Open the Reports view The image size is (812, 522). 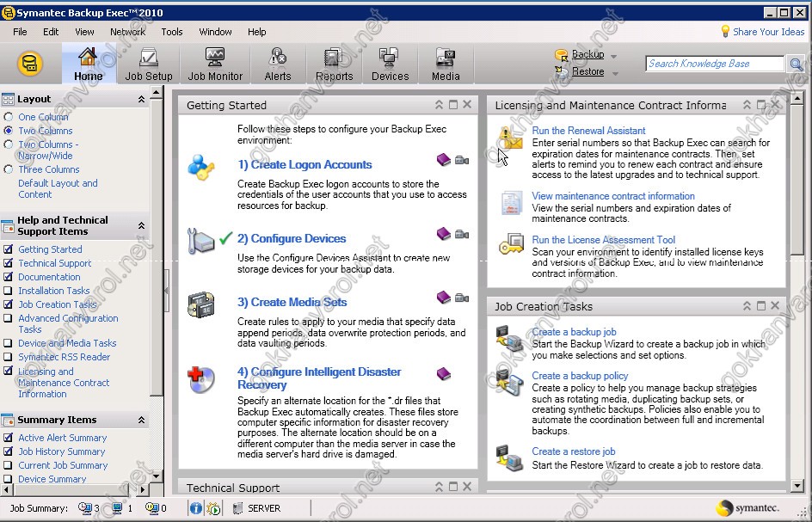334,64
